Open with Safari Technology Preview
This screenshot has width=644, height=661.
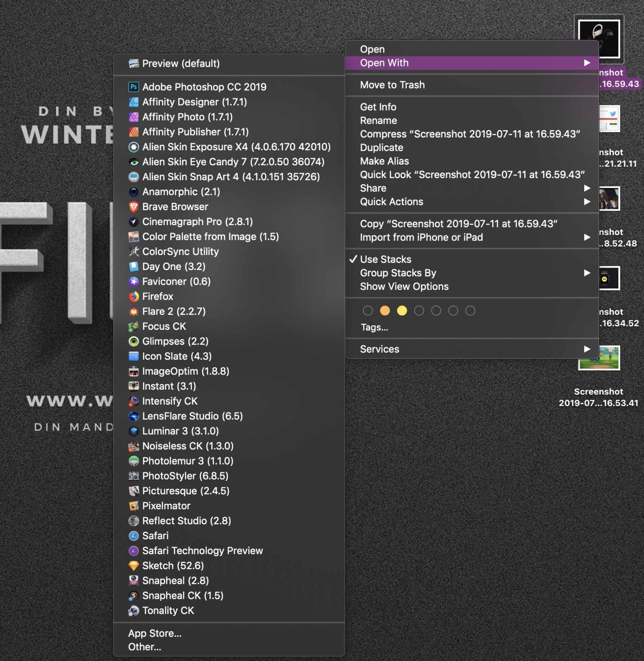[x=229, y=550]
